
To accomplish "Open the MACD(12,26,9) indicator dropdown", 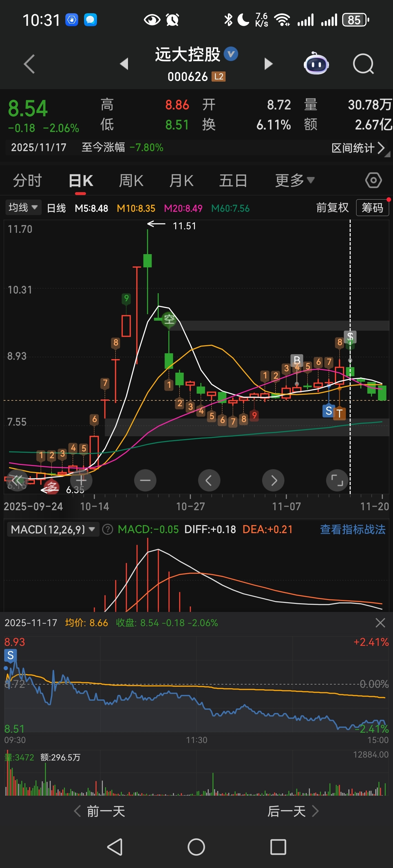I will 53,529.
